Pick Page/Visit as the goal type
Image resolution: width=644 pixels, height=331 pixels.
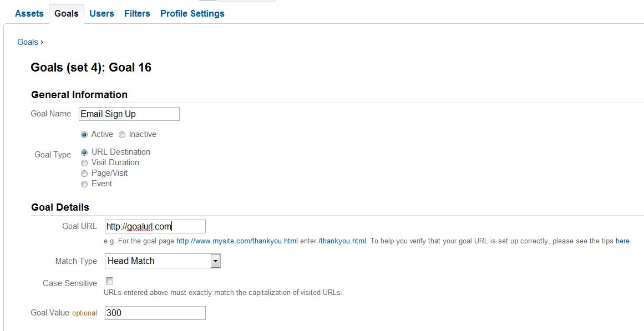click(x=84, y=173)
